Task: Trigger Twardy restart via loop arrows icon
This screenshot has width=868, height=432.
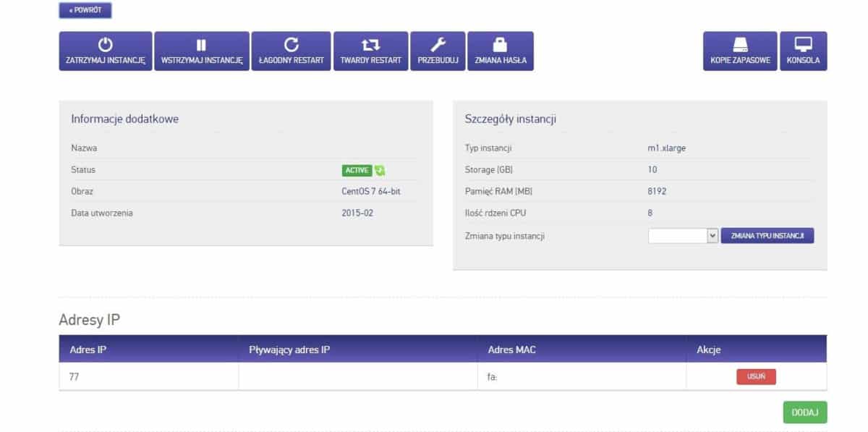Action: pos(370,45)
